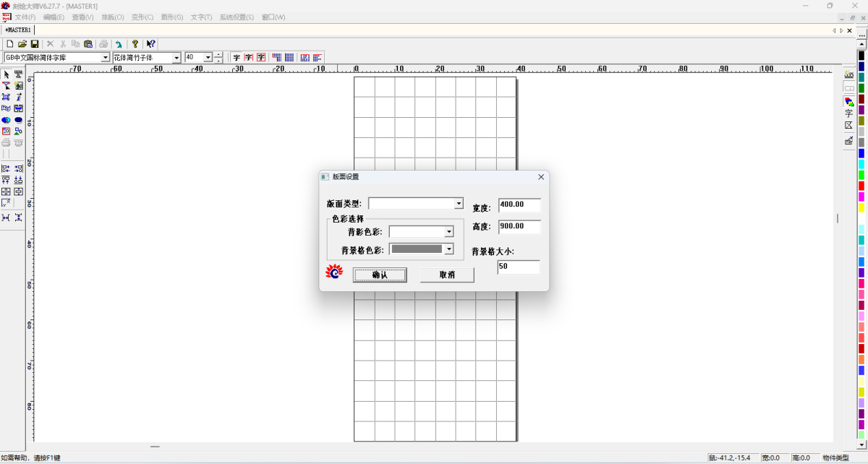Click the paste clipboard icon
868x464 pixels.
tap(88, 44)
